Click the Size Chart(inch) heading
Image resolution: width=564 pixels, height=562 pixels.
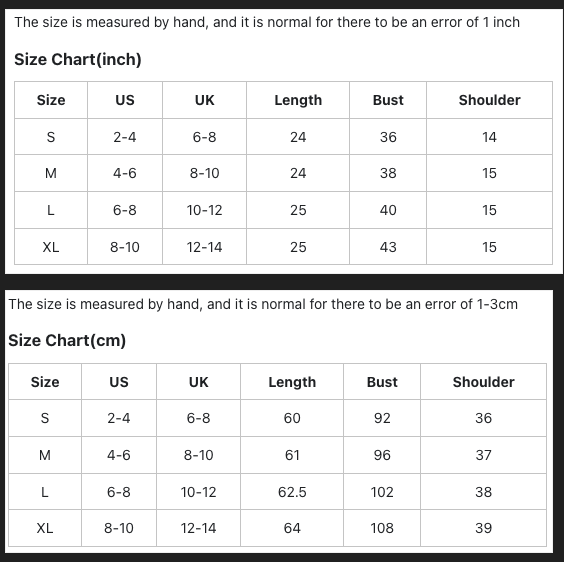[x=78, y=59]
